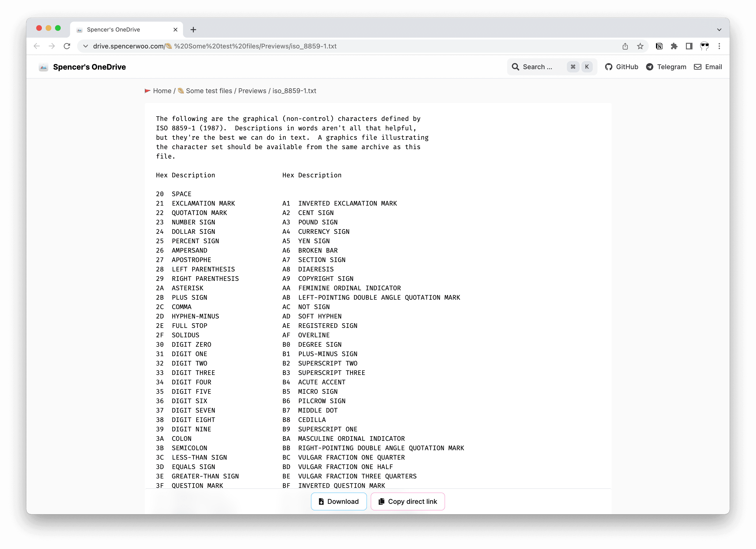756x549 pixels.
Task: Click the search magnifier icon
Action: [x=516, y=67]
